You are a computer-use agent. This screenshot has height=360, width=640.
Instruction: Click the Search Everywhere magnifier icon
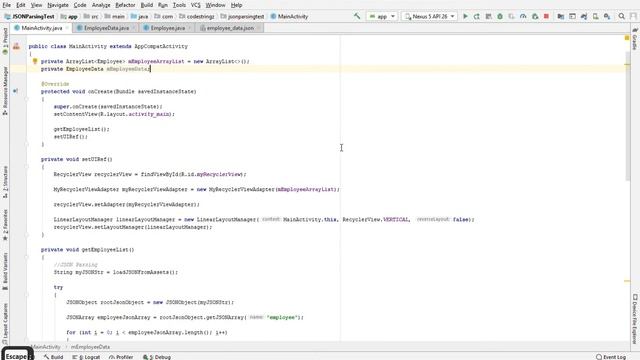tap(622, 16)
